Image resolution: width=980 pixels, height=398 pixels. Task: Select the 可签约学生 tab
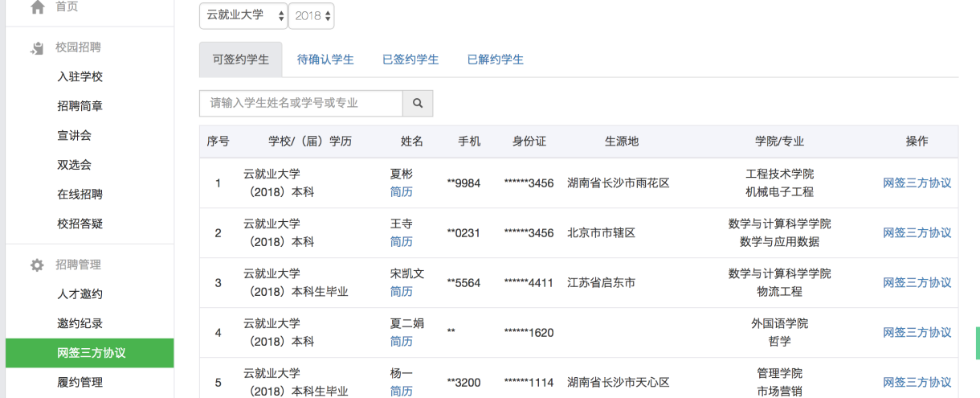coord(240,59)
